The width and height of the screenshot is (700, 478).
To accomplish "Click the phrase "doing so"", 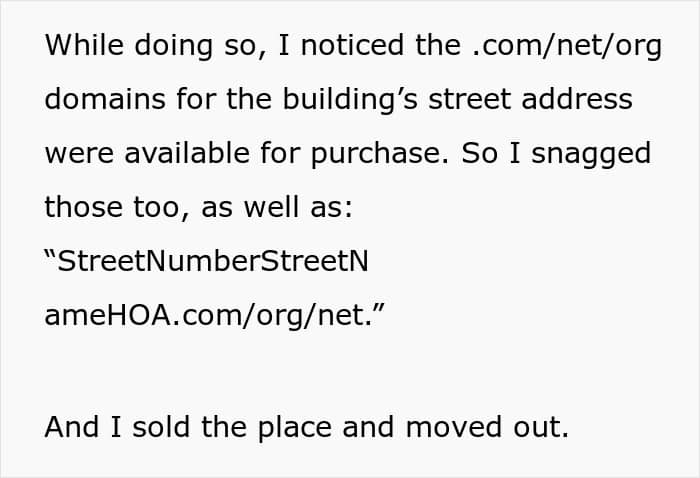I will tap(184, 46).
